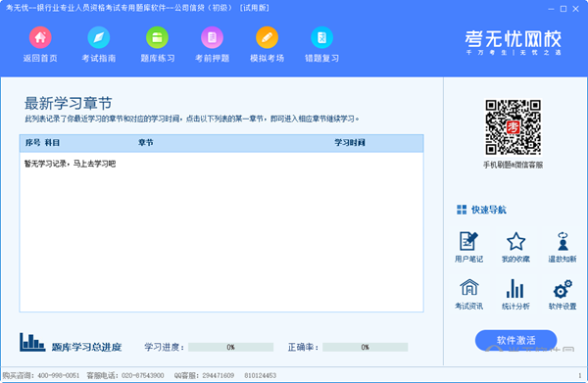Screen dimensions: 588x383
Task: Open 软件设置 gear settings icon
Action: (563, 289)
